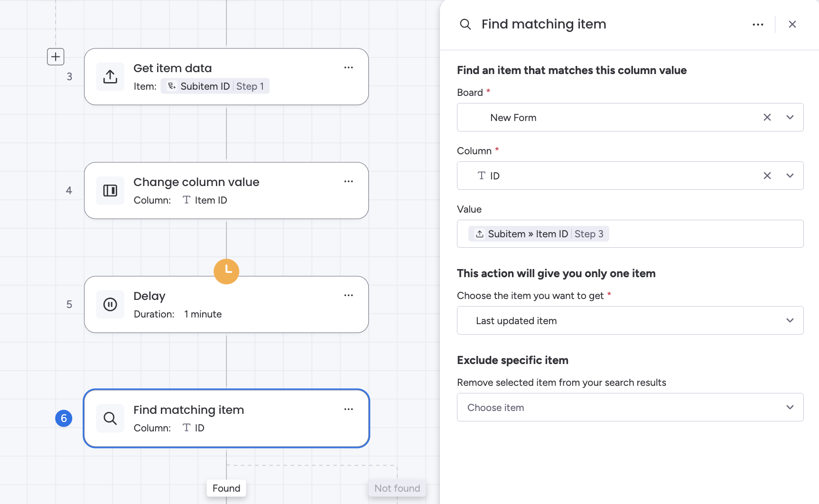This screenshot has height=504, width=819.
Task: Open Delay step three-dot menu
Action: point(349,295)
